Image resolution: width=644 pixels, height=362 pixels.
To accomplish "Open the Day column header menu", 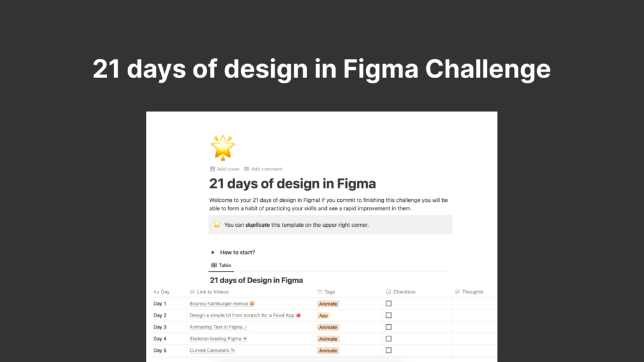I will click(161, 292).
